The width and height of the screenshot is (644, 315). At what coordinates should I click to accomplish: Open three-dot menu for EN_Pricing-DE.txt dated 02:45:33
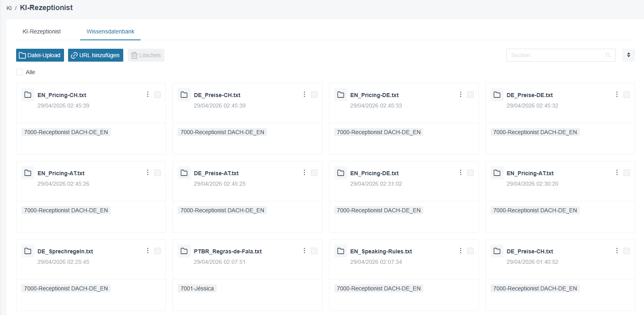[460, 94]
